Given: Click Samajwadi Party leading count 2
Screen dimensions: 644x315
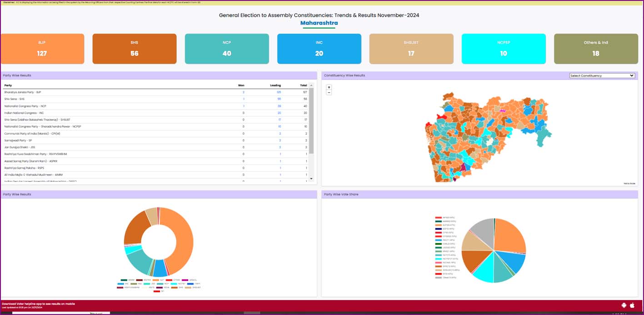Looking at the screenshot, I should [280, 140].
